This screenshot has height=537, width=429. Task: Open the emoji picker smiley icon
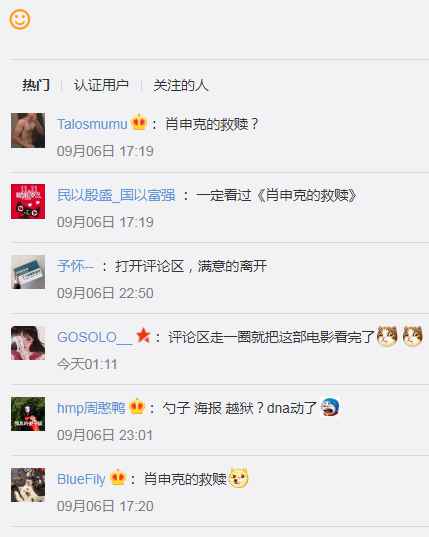coord(20,20)
